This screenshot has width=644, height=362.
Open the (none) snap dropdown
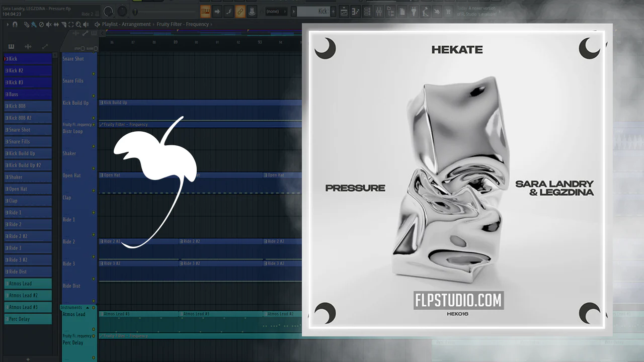point(276,11)
